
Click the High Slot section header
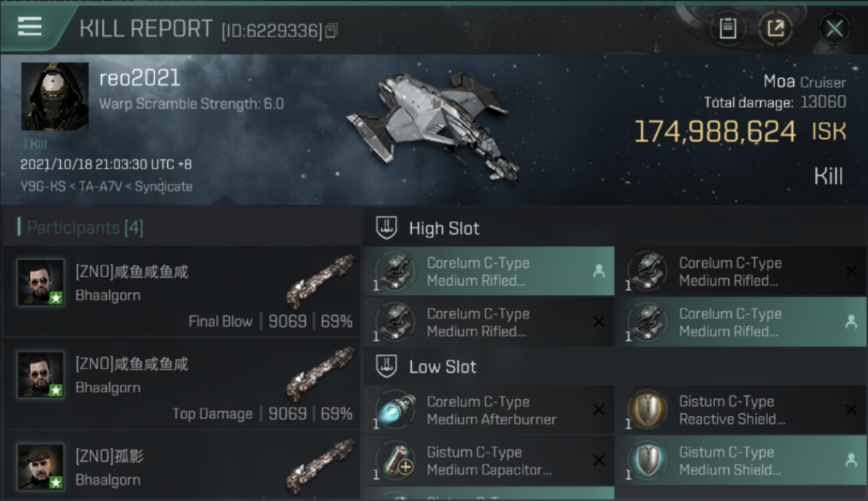click(x=444, y=228)
